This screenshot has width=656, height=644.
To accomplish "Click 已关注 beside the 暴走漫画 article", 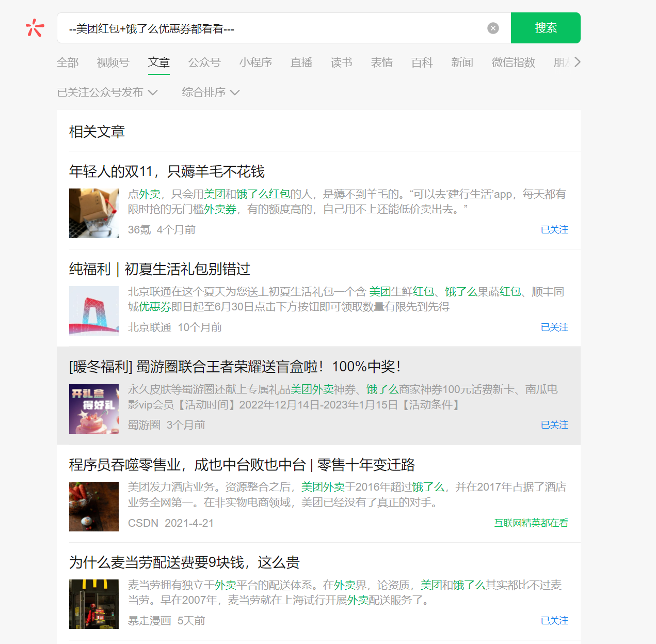I will coord(554,621).
